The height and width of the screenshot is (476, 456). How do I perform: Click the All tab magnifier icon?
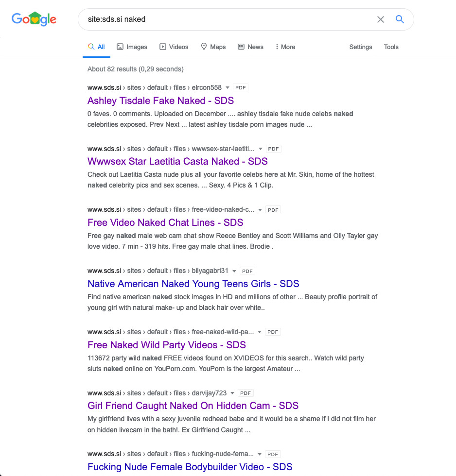91,47
